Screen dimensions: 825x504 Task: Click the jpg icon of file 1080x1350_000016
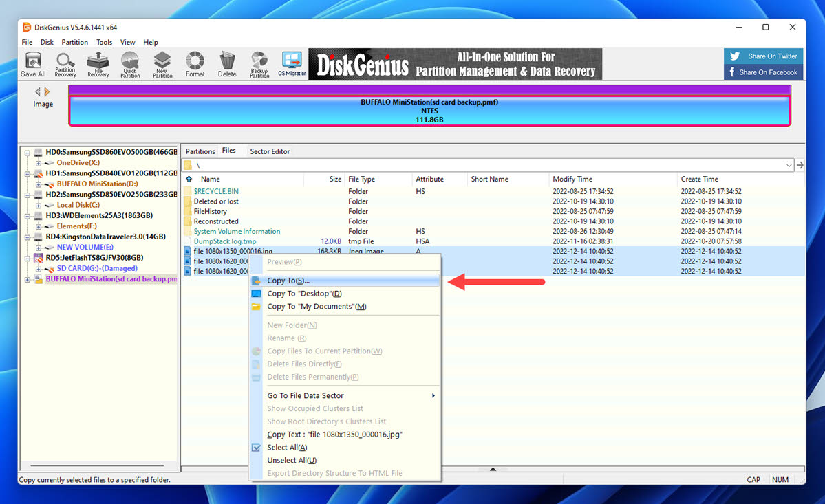[187, 251]
